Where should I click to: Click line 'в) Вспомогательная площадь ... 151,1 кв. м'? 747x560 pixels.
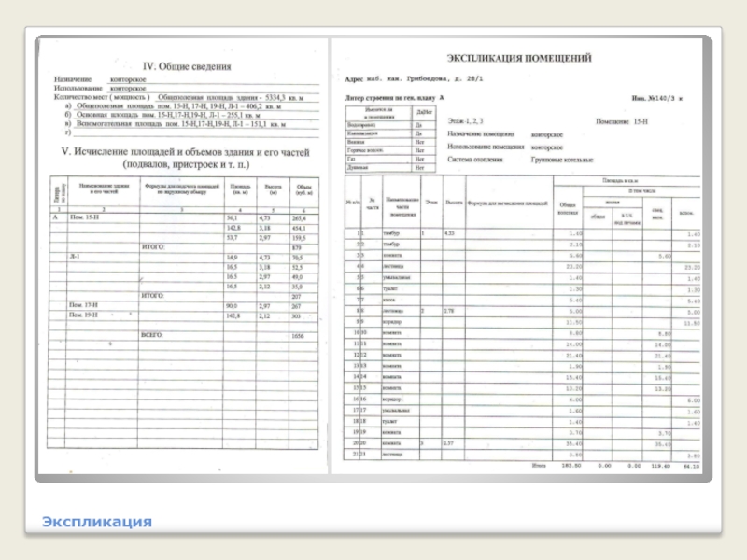(176, 124)
